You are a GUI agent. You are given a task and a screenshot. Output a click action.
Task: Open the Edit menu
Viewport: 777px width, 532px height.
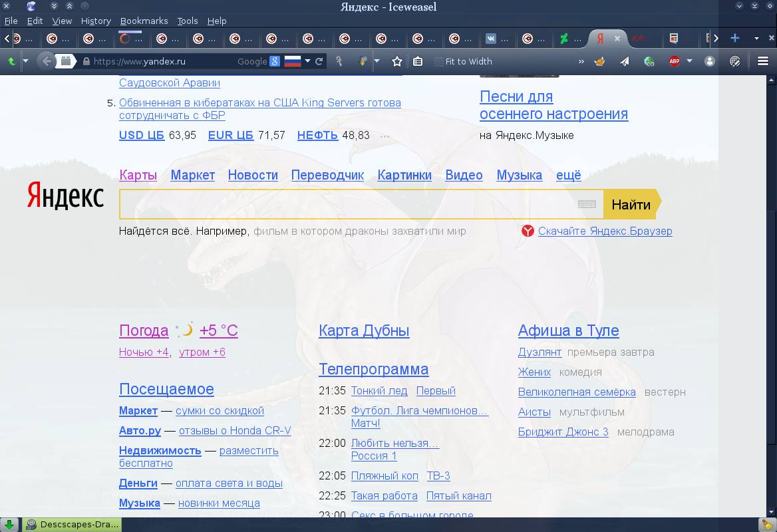point(35,21)
